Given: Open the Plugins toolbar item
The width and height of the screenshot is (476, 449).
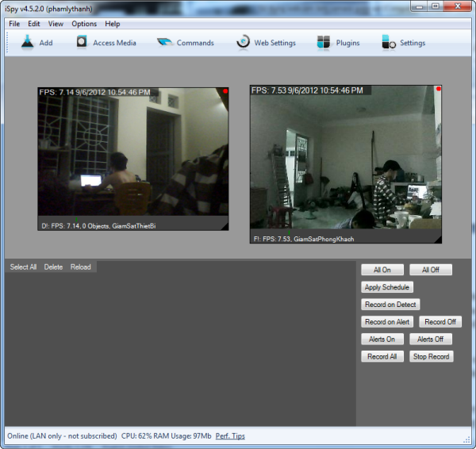Looking at the screenshot, I should (338, 43).
